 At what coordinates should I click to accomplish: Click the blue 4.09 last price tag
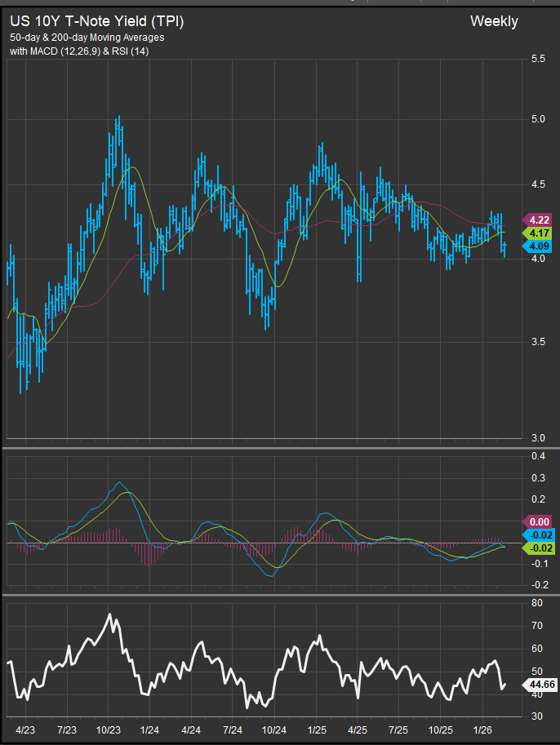pyautogui.click(x=539, y=246)
